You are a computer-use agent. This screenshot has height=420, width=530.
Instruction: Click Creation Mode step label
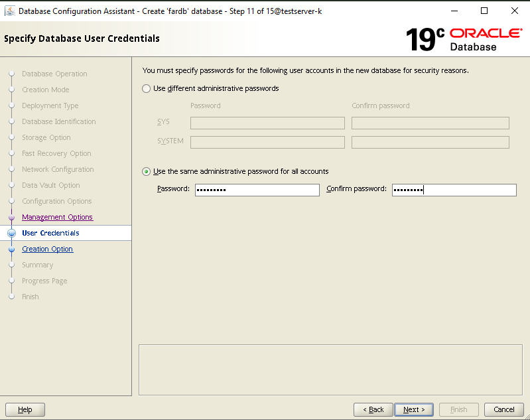coord(46,90)
